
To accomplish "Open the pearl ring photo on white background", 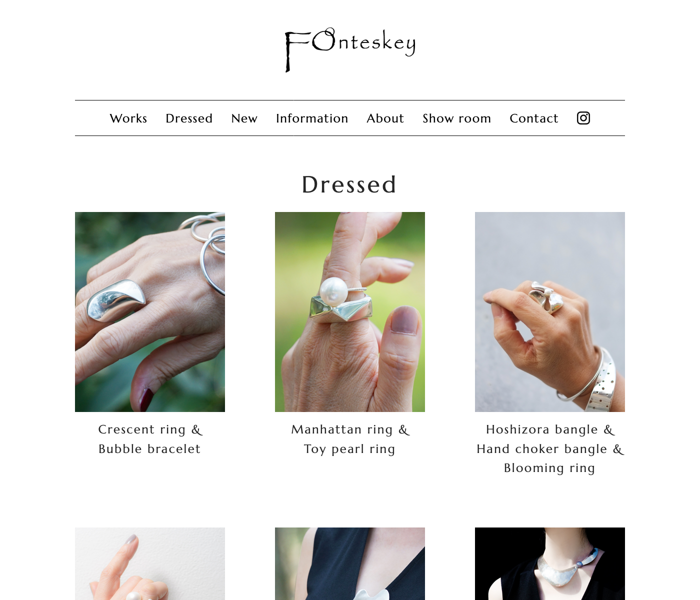I will click(x=150, y=563).
